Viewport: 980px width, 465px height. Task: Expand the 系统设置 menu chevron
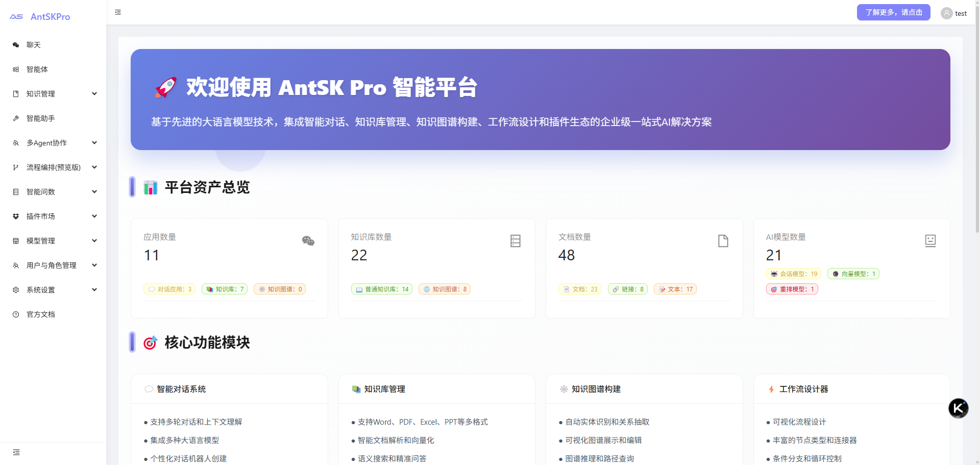[x=94, y=290]
